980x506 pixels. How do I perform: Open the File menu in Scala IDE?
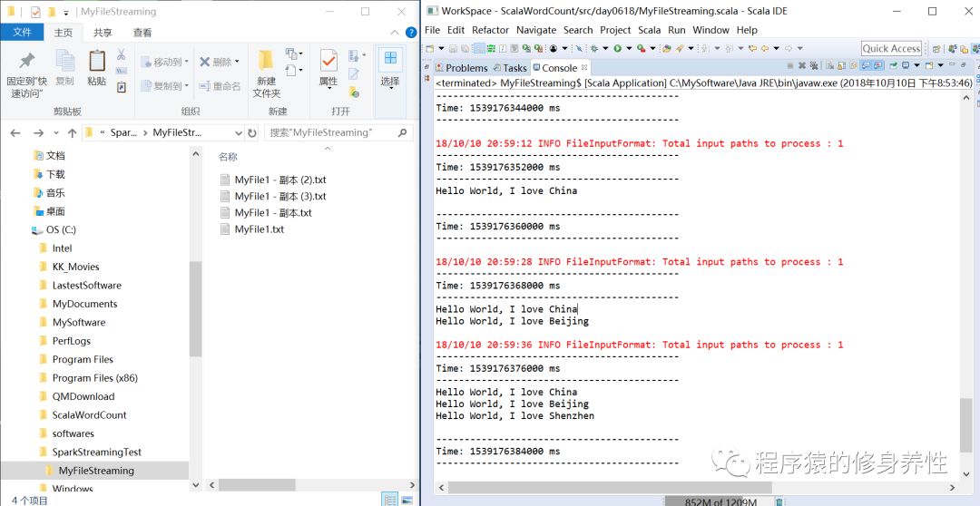(x=432, y=30)
